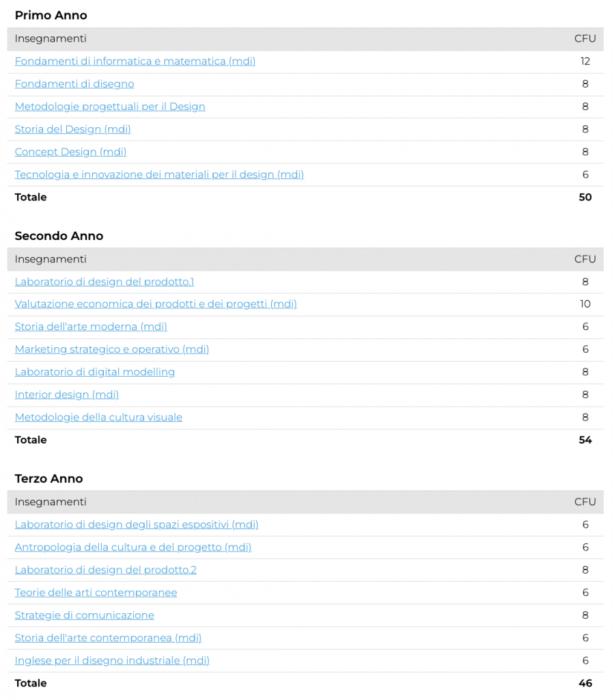Open Inglese per il disegno industriale

point(112,660)
